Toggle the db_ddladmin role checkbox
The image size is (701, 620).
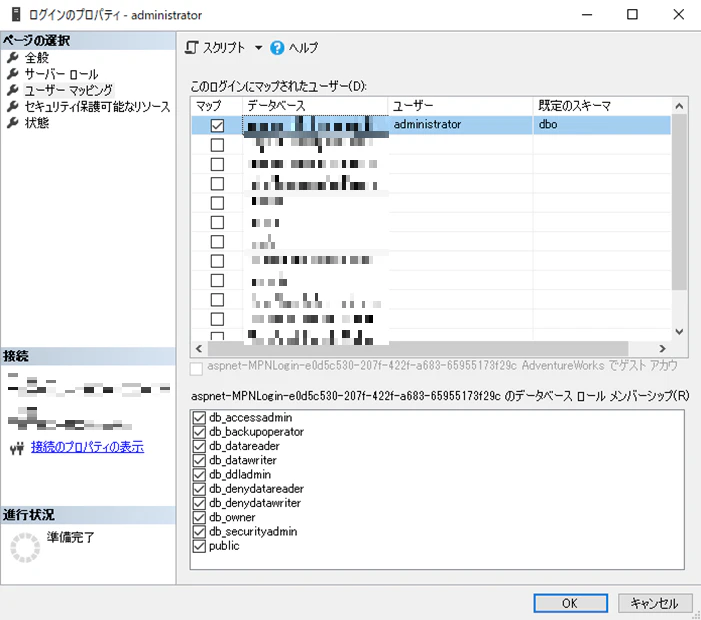pos(199,475)
